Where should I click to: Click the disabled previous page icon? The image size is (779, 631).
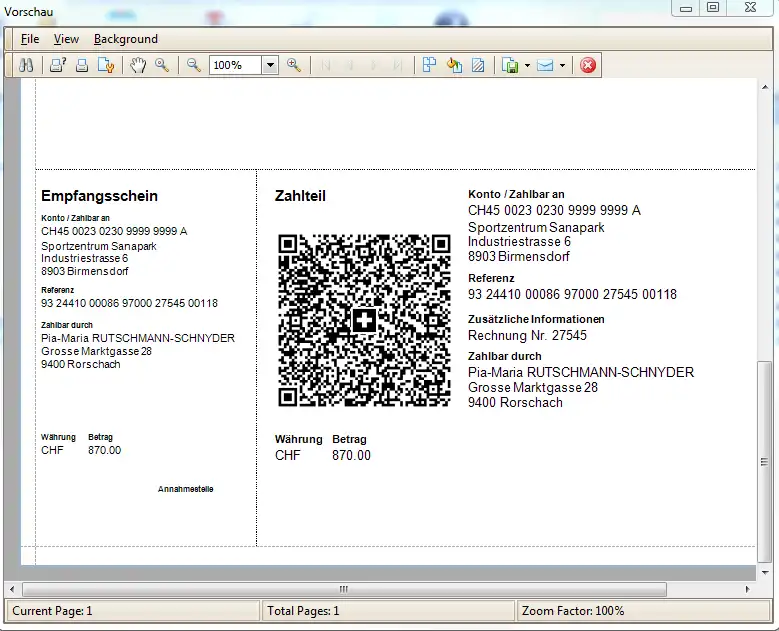click(x=350, y=65)
